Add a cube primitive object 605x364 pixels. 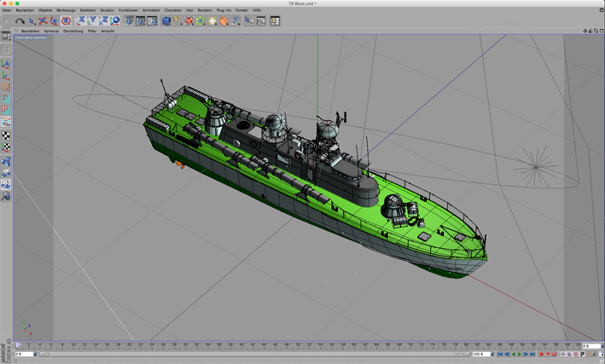(166, 21)
